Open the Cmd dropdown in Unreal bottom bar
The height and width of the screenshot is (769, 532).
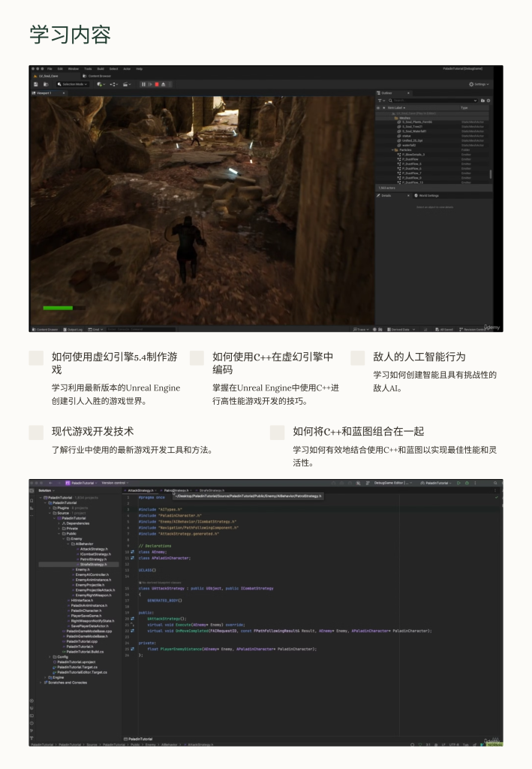point(95,330)
